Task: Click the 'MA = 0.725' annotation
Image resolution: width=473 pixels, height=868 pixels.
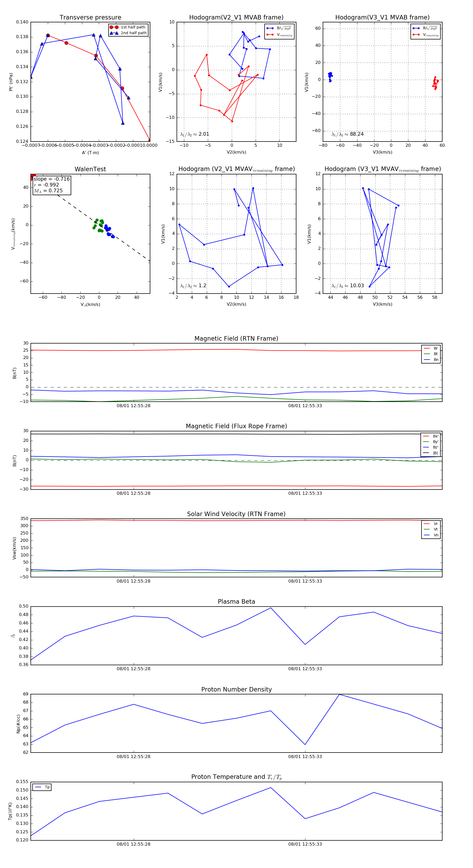Action: 48,191
